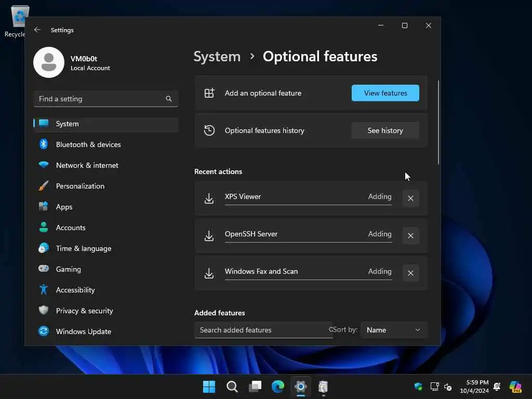Focus the Search added features field
Viewport: 532px width, 399px height.
coord(263,330)
